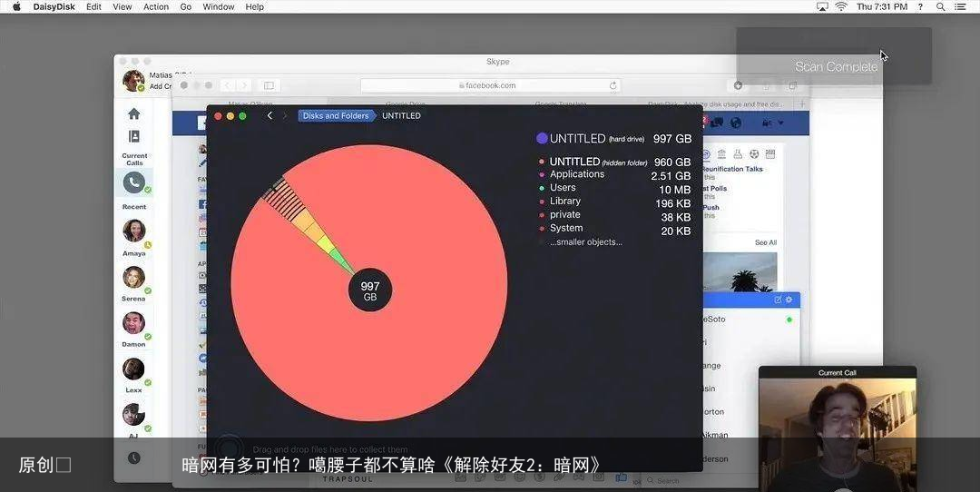Viewport: 980px width, 492px height.
Task: Click the Wi-Fi status icon
Action: tap(841, 7)
